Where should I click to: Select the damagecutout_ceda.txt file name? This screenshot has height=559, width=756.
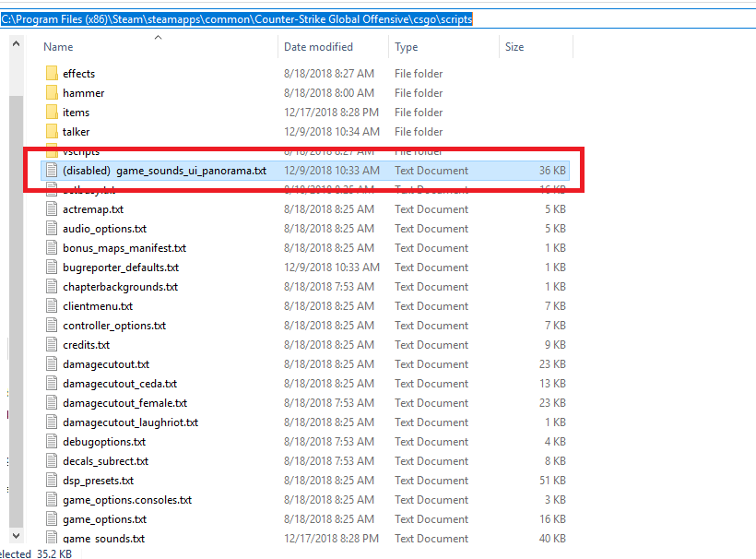coord(120,384)
